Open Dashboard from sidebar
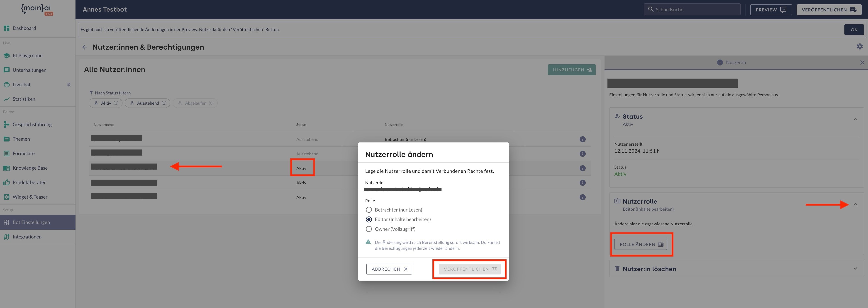The image size is (868, 308). tap(24, 28)
